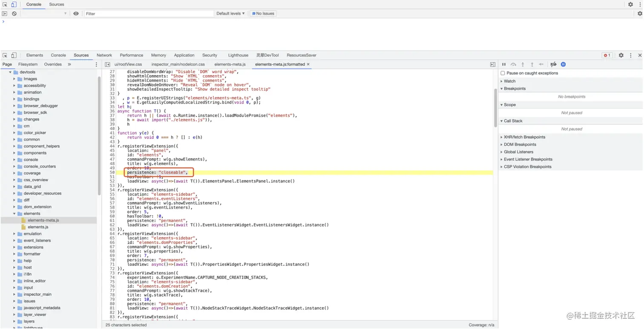
Task: Open Default levels dropdown
Action: coord(230,14)
